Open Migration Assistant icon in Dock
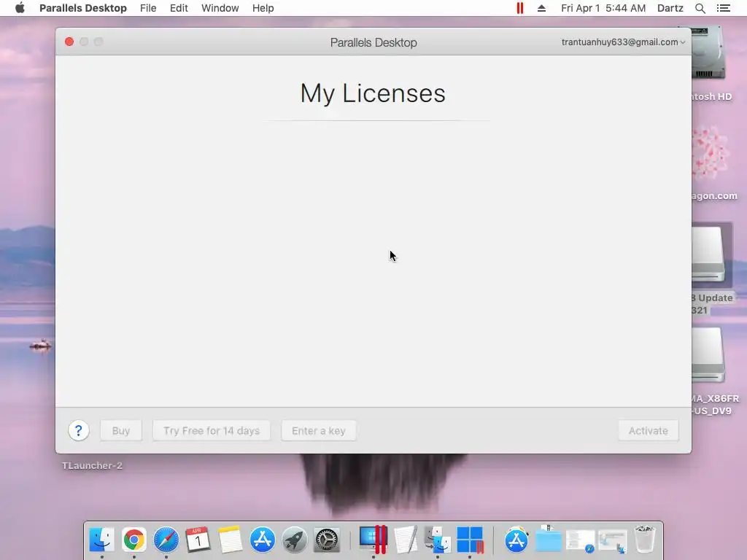This screenshot has width=747, height=560. (438, 540)
